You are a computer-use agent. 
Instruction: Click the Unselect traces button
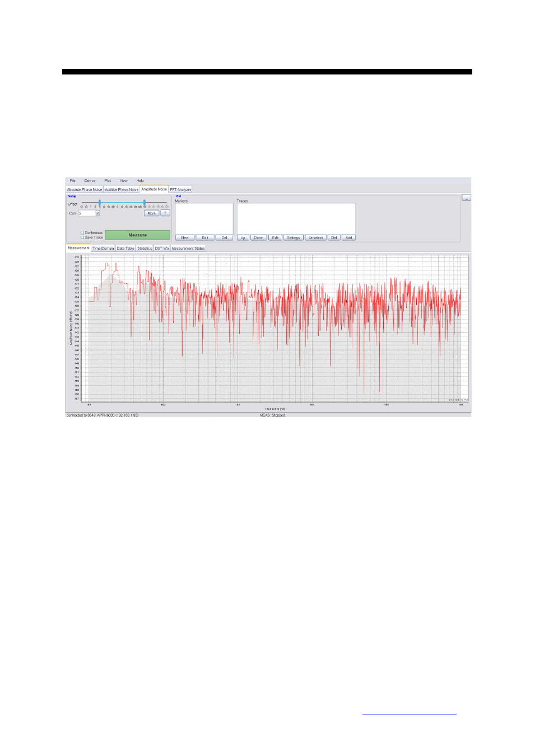[x=315, y=238]
